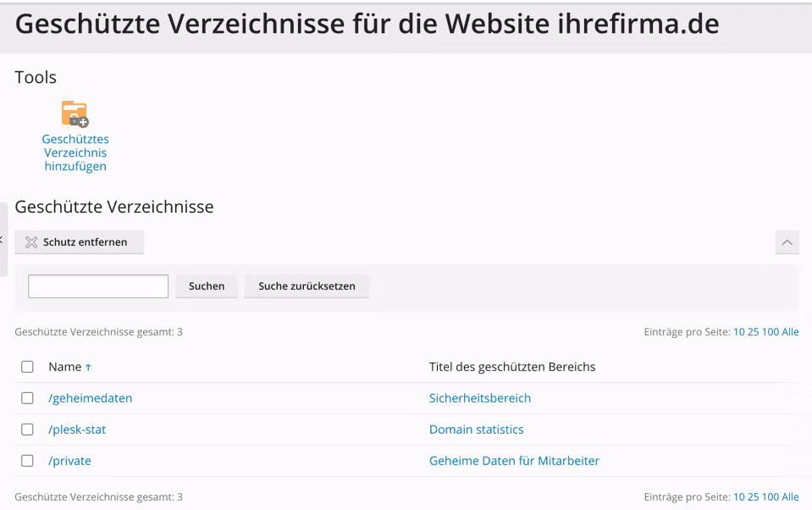The width and height of the screenshot is (812, 510).
Task: Click the left sidebar collapse handle
Action: (x=3, y=240)
